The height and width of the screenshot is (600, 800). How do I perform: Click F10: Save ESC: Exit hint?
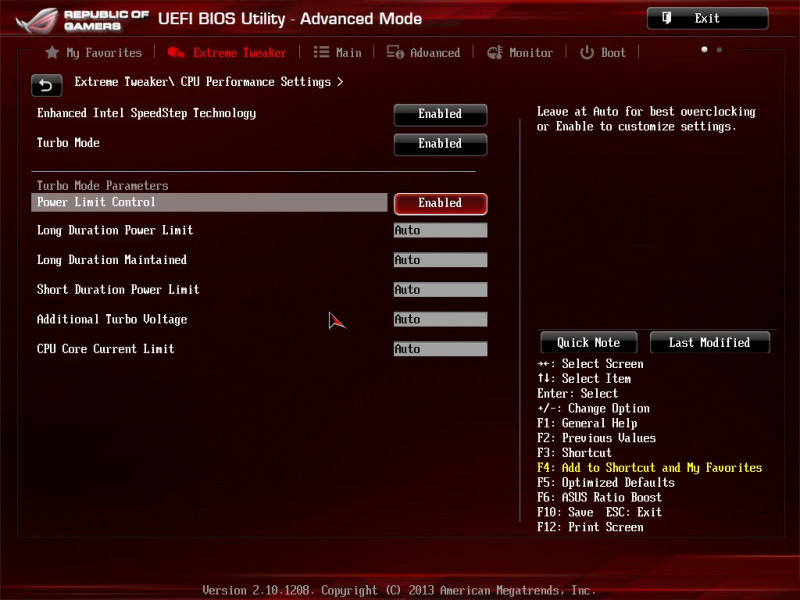[599, 512]
